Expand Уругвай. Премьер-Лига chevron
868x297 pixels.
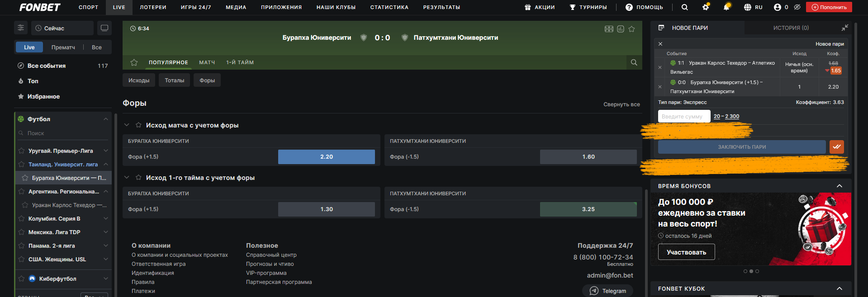[x=105, y=151]
